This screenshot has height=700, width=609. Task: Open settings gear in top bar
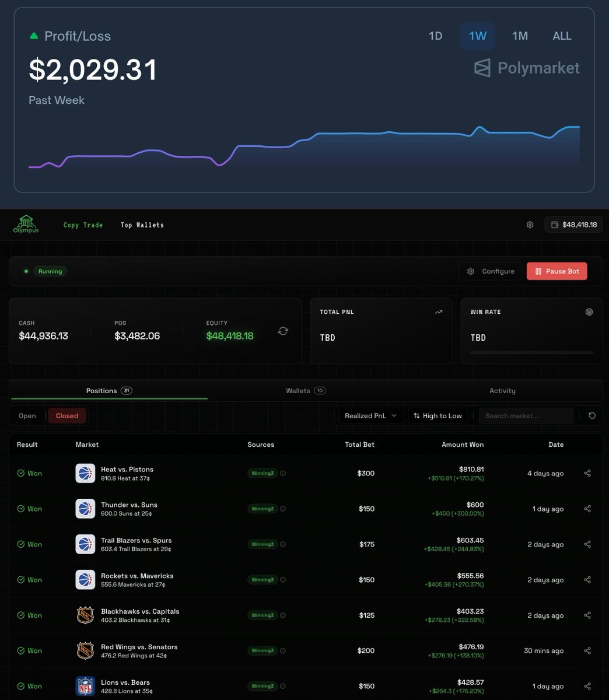pyautogui.click(x=530, y=225)
